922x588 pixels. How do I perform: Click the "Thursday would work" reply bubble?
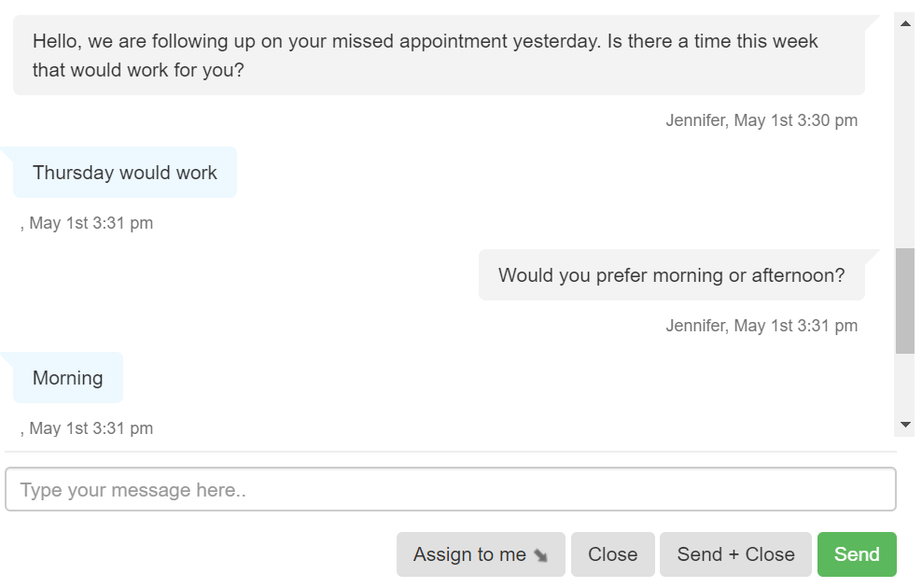125,173
